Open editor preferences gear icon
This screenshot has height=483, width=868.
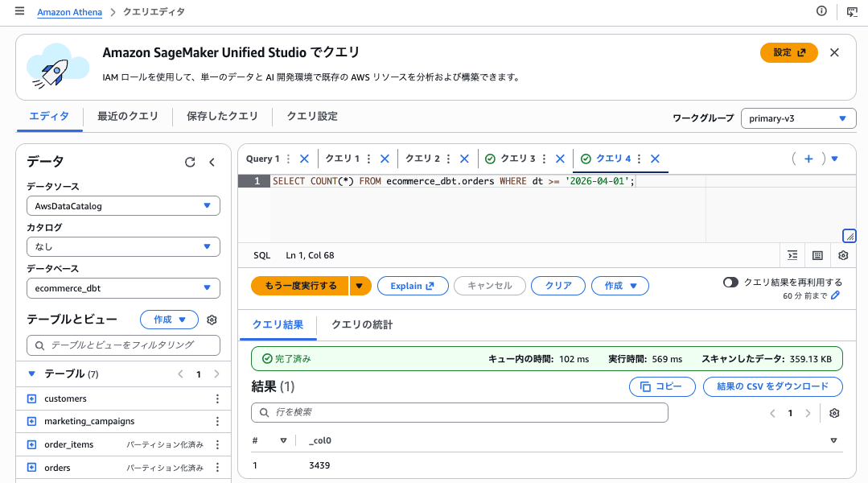(843, 255)
